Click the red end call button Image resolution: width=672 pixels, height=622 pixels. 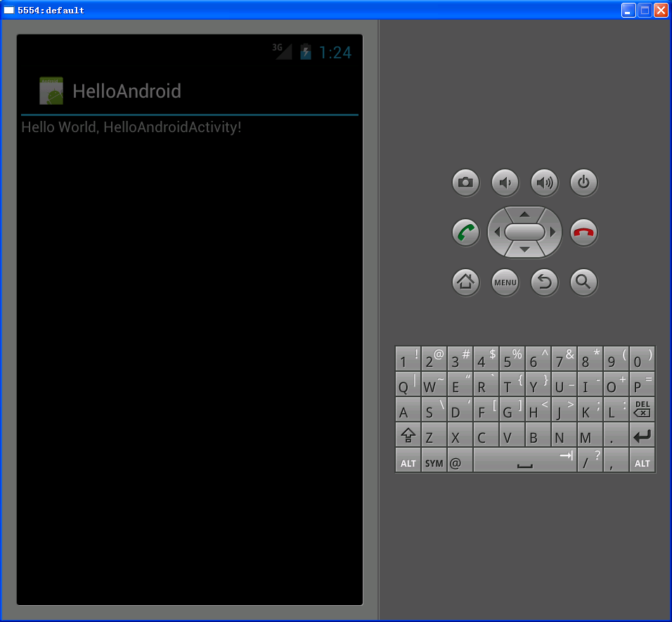(x=583, y=233)
